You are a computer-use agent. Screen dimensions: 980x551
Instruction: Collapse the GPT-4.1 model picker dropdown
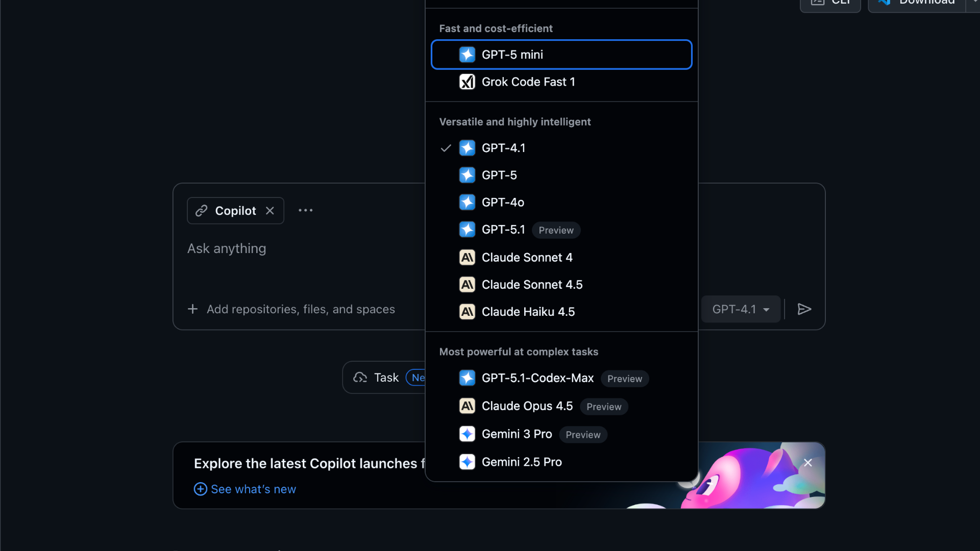point(741,309)
